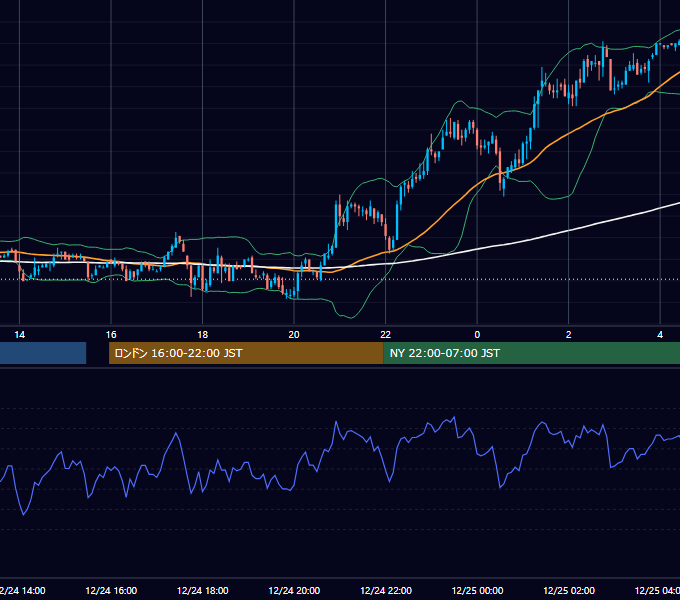The image size is (680, 600).
Task: Click the 0 hour label on price chart axis
Action: [x=477, y=335]
